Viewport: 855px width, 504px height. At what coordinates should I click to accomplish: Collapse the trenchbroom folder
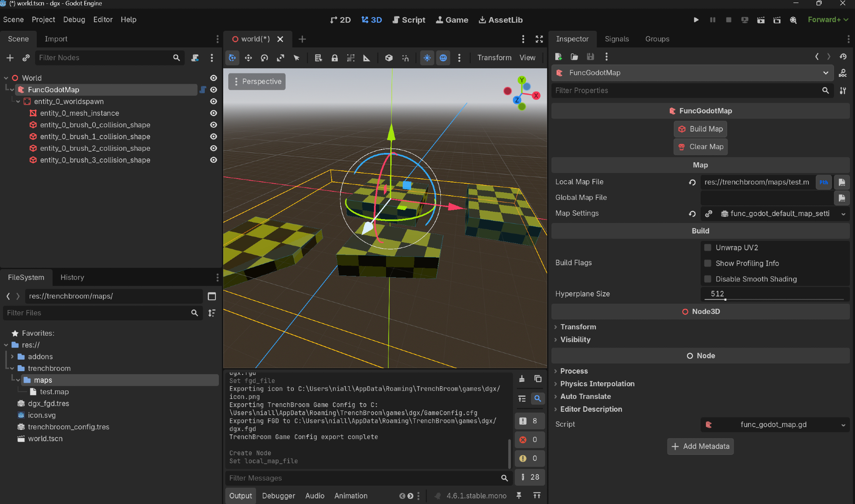[12, 368]
